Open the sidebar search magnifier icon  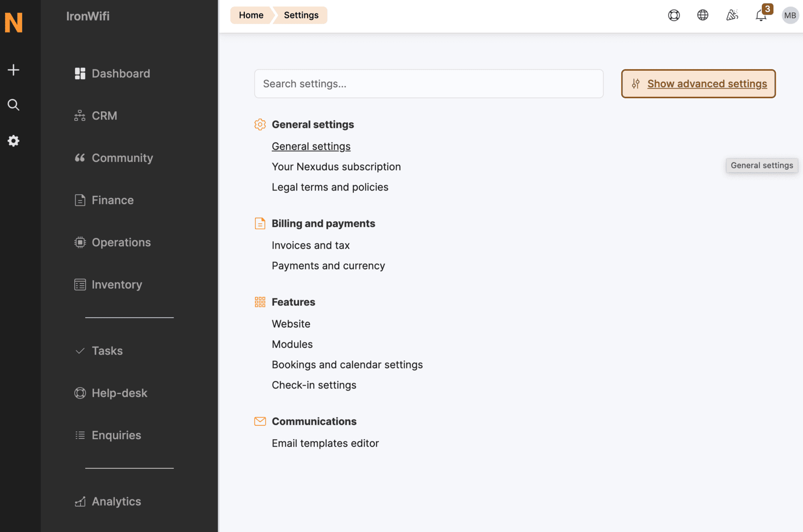(13, 105)
